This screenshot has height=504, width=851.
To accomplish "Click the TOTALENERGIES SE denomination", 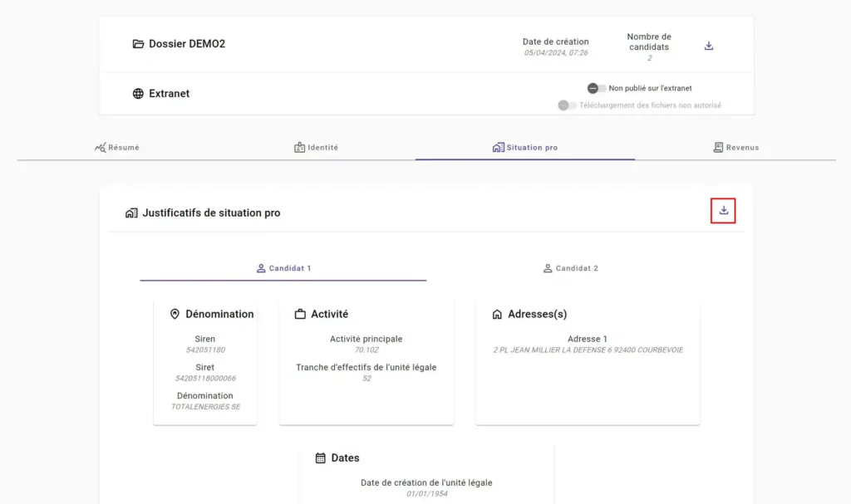I will 205,406.
